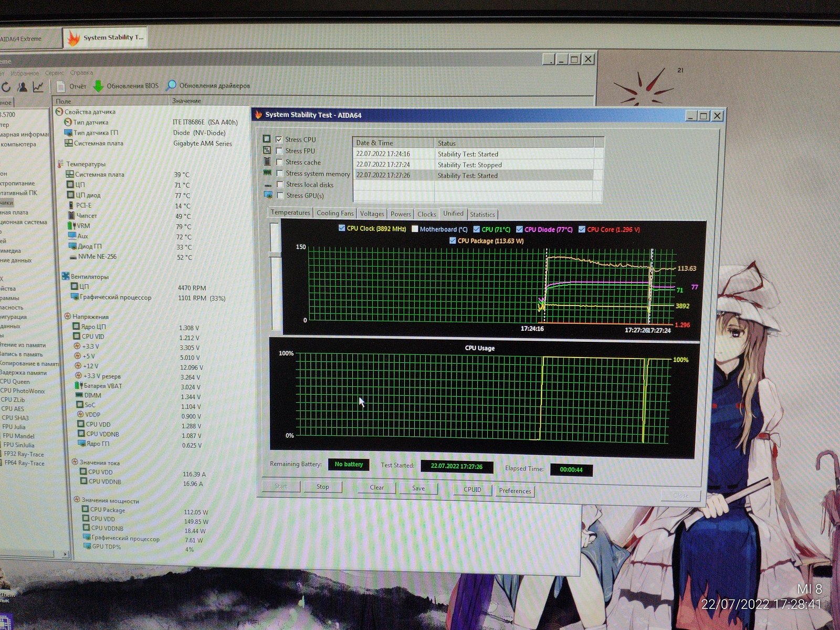Click the flame icon on System Stability taskbar tab
This screenshot has height=630, width=840.
pyautogui.click(x=73, y=38)
